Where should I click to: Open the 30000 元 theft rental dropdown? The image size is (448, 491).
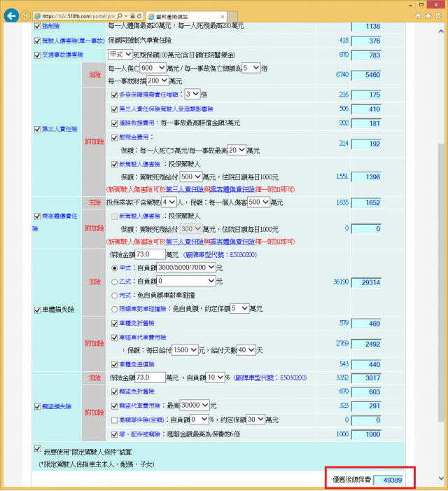pos(195,405)
